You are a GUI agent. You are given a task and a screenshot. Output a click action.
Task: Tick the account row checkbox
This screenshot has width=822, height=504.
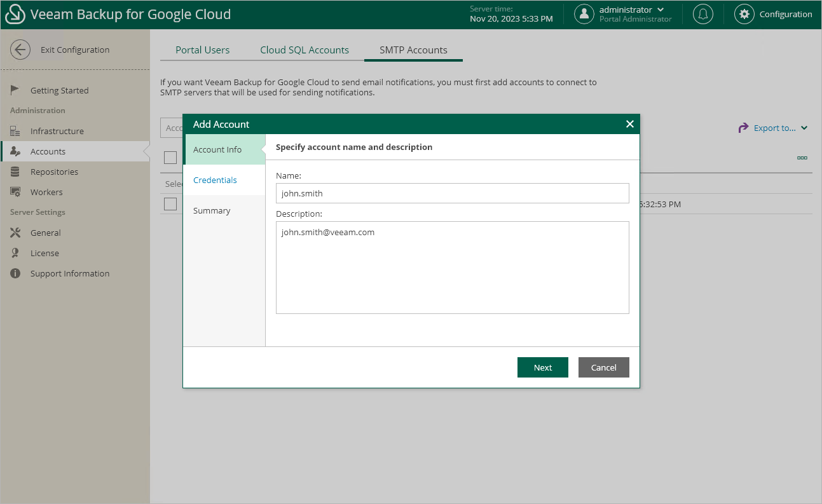[170, 204]
